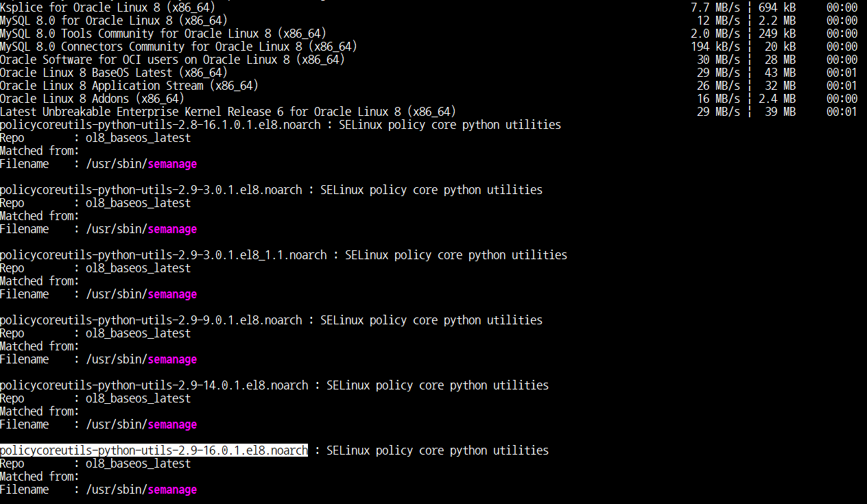The height and width of the screenshot is (504, 867).
Task: Click the 'Ksplice for Oracle Linux 8' repo line
Action: tap(107, 8)
